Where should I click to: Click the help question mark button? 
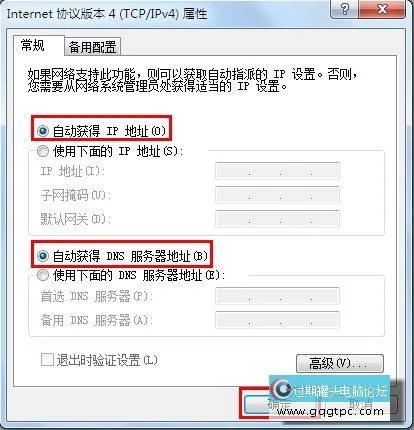tap(345, 9)
